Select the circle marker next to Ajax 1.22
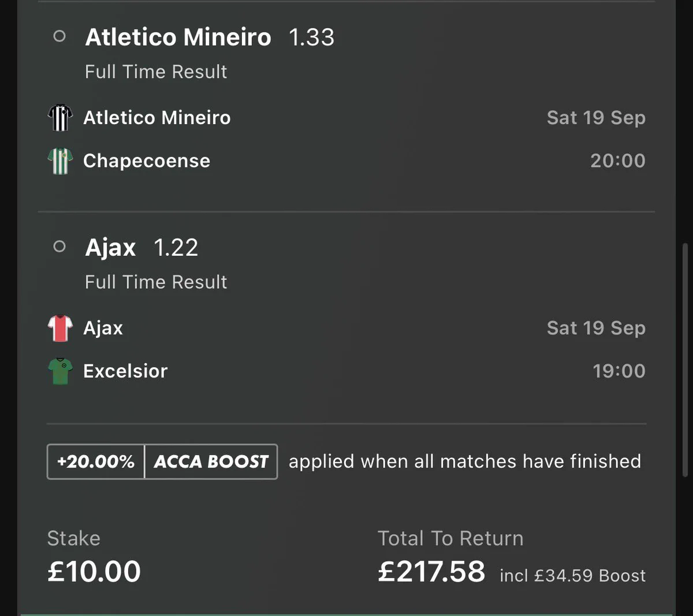The height and width of the screenshot is (616, 693). pos(59,247)
